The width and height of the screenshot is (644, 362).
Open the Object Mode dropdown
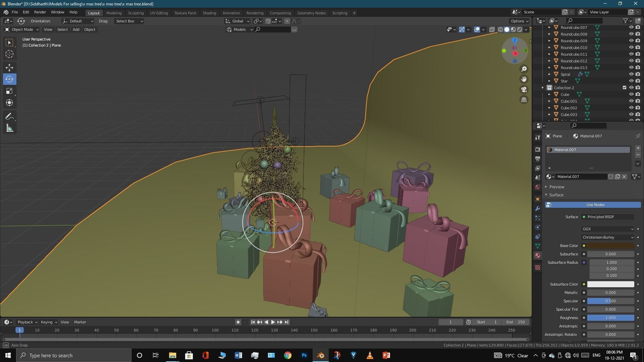(22, 29)
